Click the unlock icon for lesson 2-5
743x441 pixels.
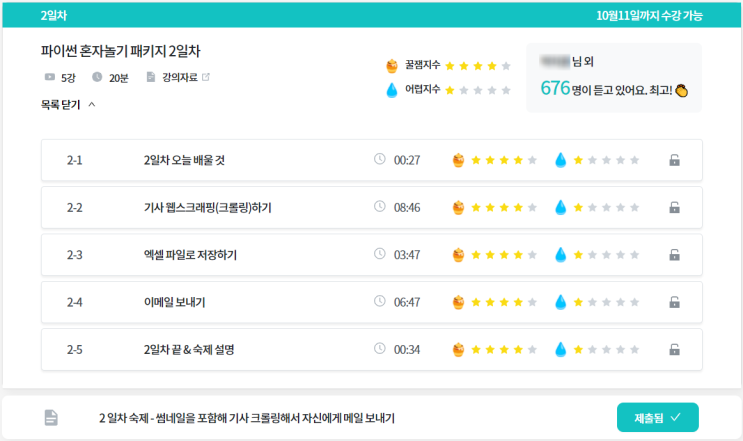(x=674, y=350)
